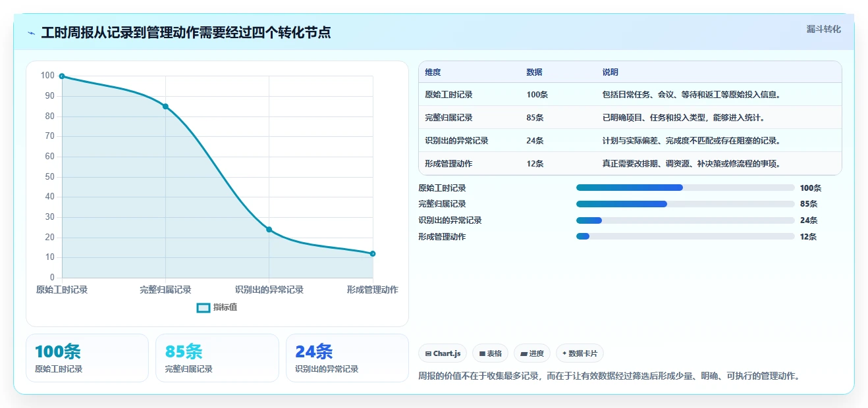Click description starting 包括日常任务
Image resolution: width=868 pixels, height=408 pixels.
(692, 95)
